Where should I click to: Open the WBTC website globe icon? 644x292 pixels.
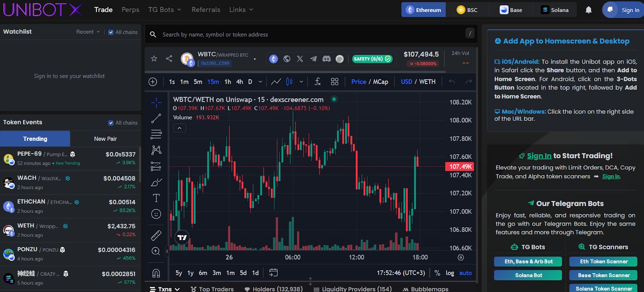coord(287,59)
